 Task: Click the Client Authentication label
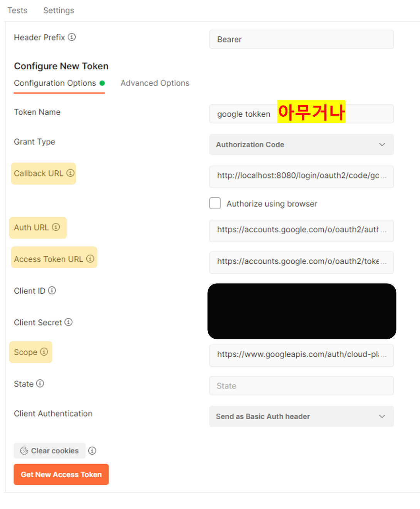coord(53,413)
